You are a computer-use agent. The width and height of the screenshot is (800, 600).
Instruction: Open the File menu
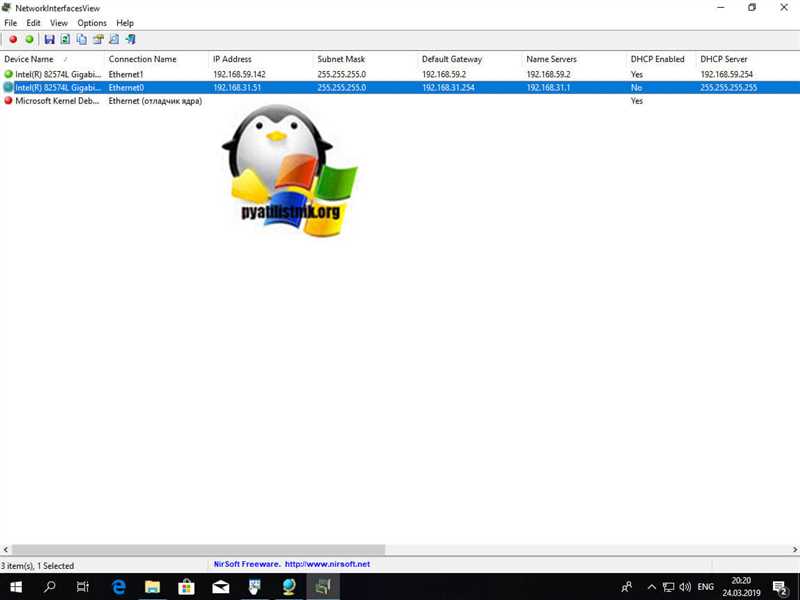pyautogui.click(x=10, y=23)
